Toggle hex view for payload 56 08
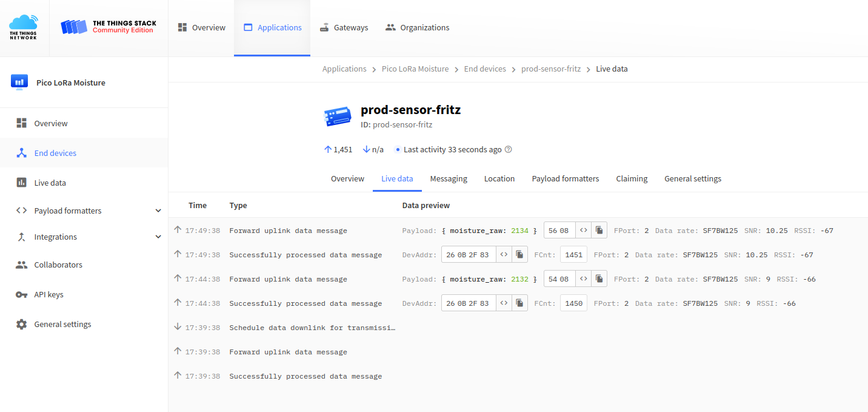Screen dimensions: 868x412 (x=583, y=230)
